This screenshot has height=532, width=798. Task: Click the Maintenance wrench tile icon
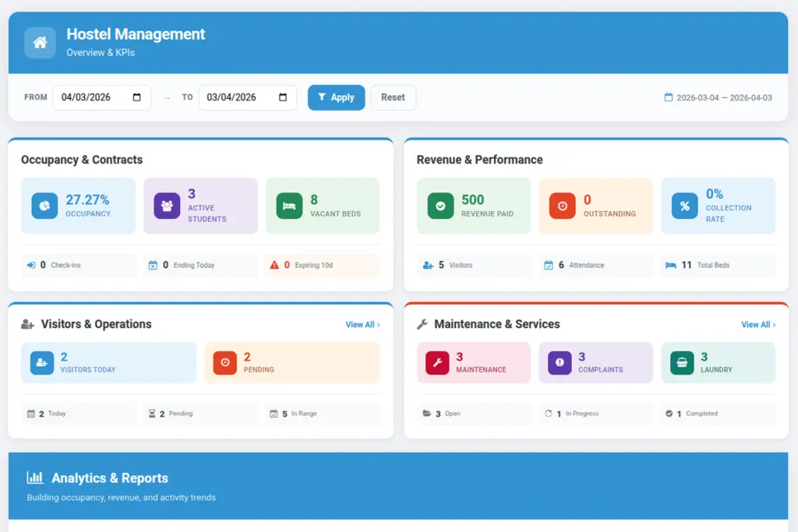pyautogui.click(x=437, y=363)
